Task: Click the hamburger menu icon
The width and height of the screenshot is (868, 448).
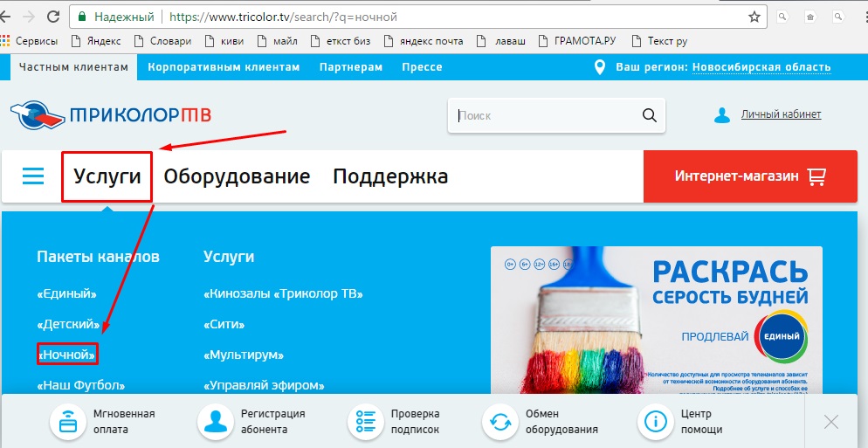Action: (x=33, y=176)
